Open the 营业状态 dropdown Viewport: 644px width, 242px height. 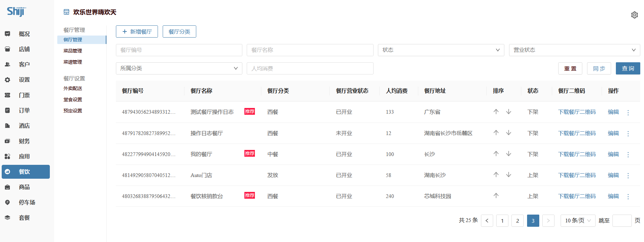pyautogui.click(x=574, y=50)
